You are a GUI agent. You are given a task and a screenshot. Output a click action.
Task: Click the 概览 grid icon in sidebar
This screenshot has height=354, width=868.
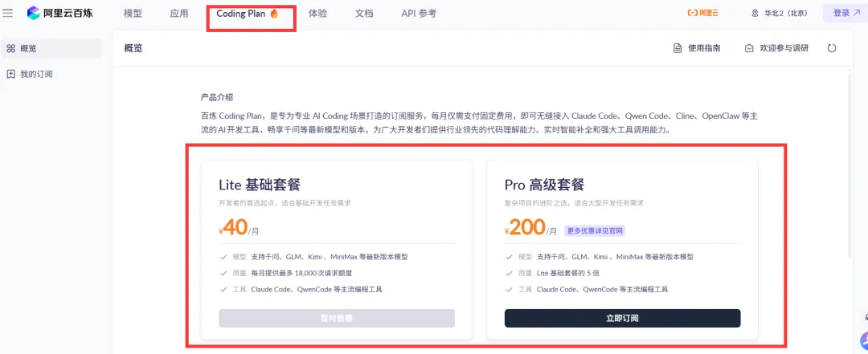[10, 49]
